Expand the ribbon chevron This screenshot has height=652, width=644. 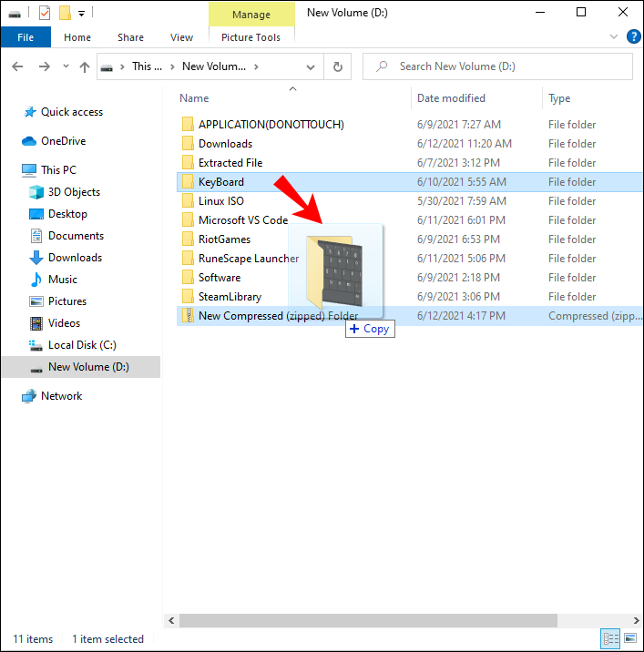pyautogui.click(x=614, y=36)
